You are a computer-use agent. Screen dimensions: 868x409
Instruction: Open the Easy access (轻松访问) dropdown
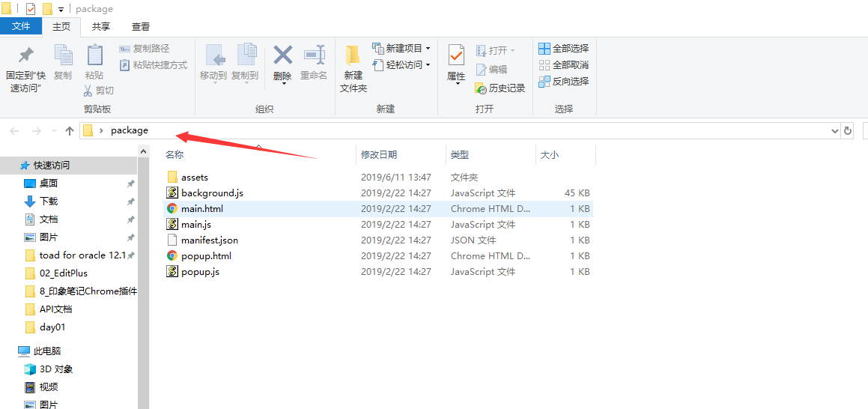401,65
